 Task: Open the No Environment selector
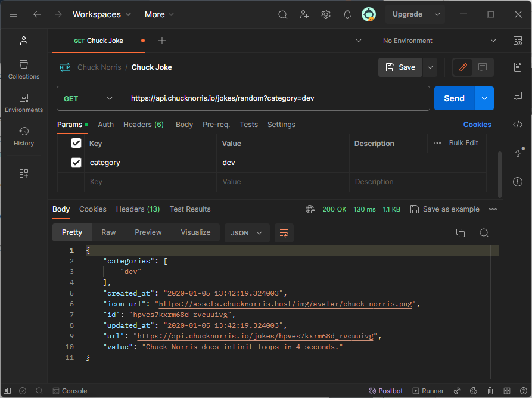tap(439, 41)
